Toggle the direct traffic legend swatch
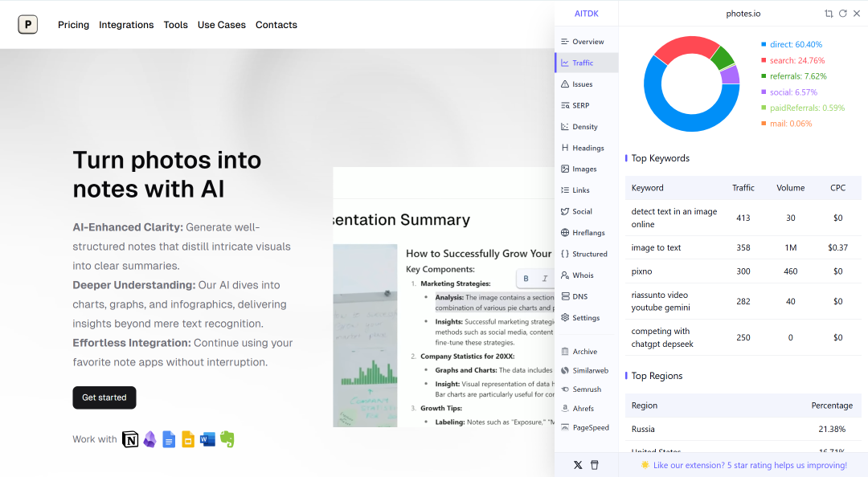This screenshot has height=477, width=868. (764, 44)
